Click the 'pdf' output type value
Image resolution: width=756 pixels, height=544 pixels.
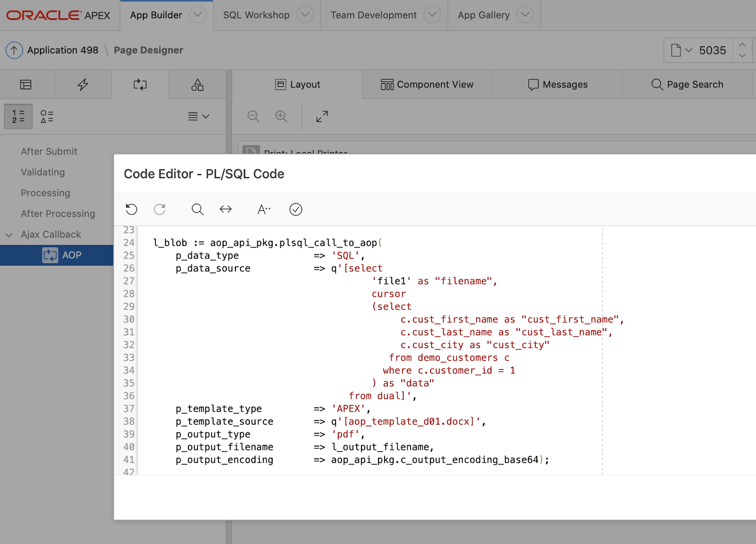pyautogui.click(x=345, y=434)
